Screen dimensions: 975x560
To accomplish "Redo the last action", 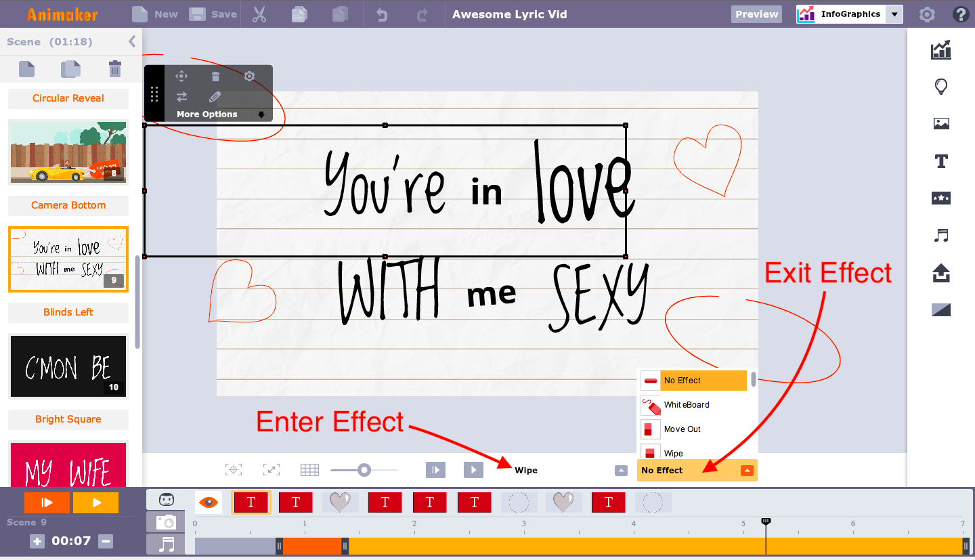I will pos(422,14).
